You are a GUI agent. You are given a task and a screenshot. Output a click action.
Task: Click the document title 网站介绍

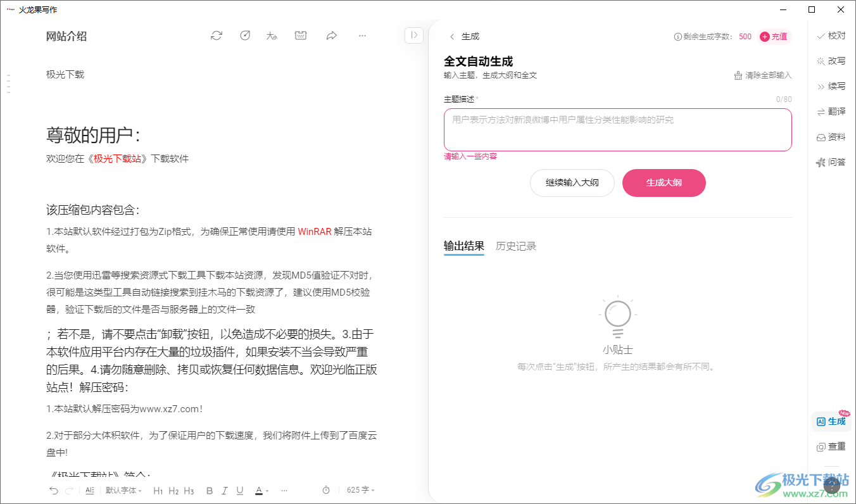[x=66, y=36]
